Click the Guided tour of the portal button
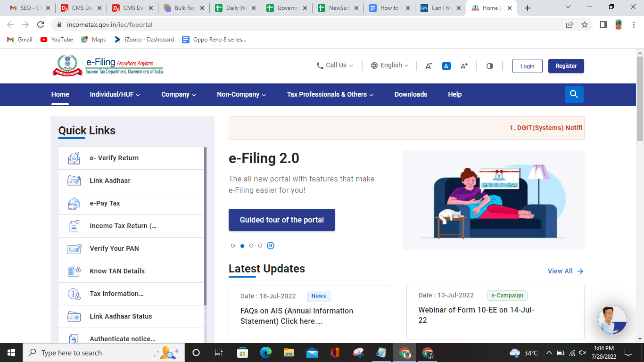Viewport: 644px width, 362px height. (281, 220)
